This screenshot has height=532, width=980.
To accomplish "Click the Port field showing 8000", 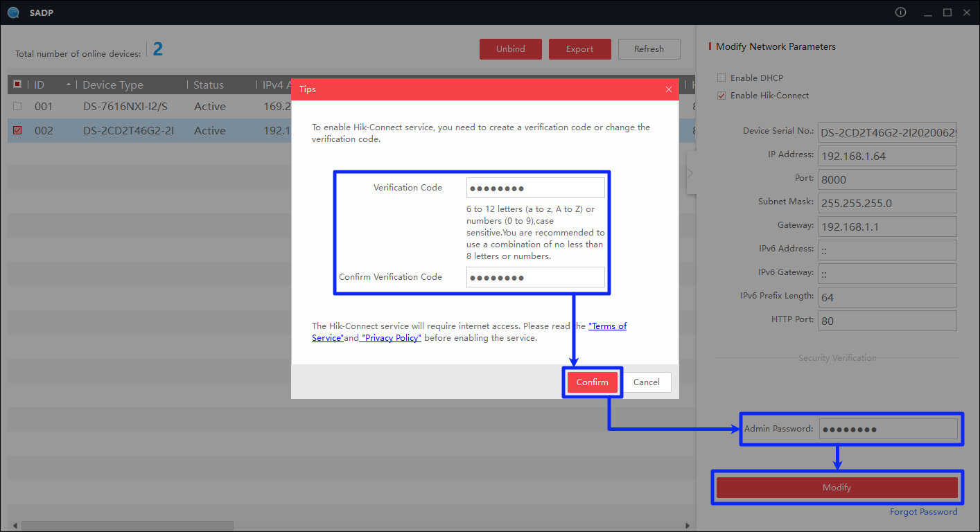I will pos(888,179).
